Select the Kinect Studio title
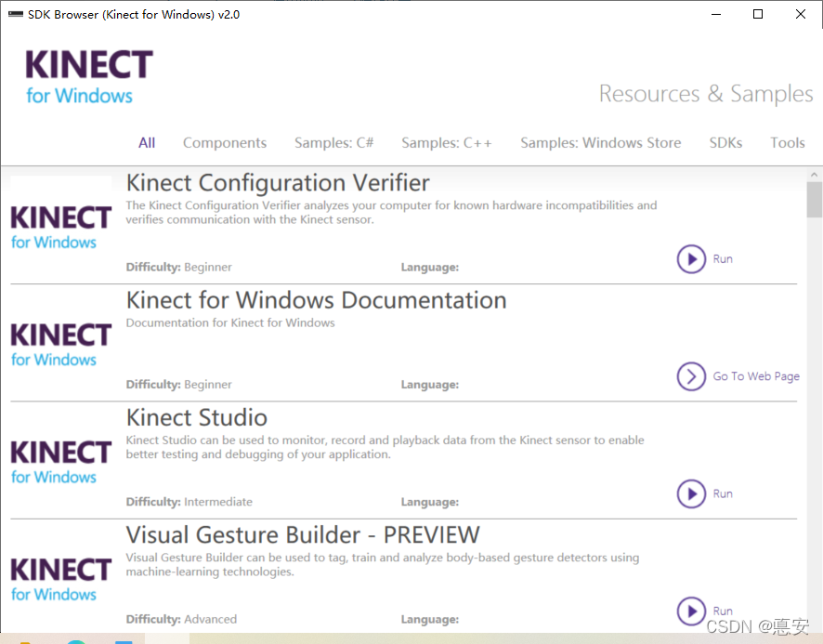Image resolution: width=823 pixels, height=644 pixels. (196, 417)
